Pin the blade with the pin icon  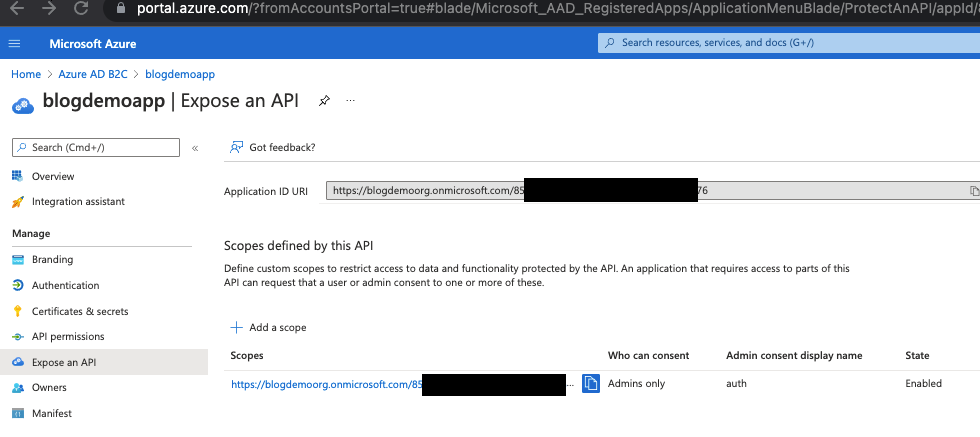324,100
